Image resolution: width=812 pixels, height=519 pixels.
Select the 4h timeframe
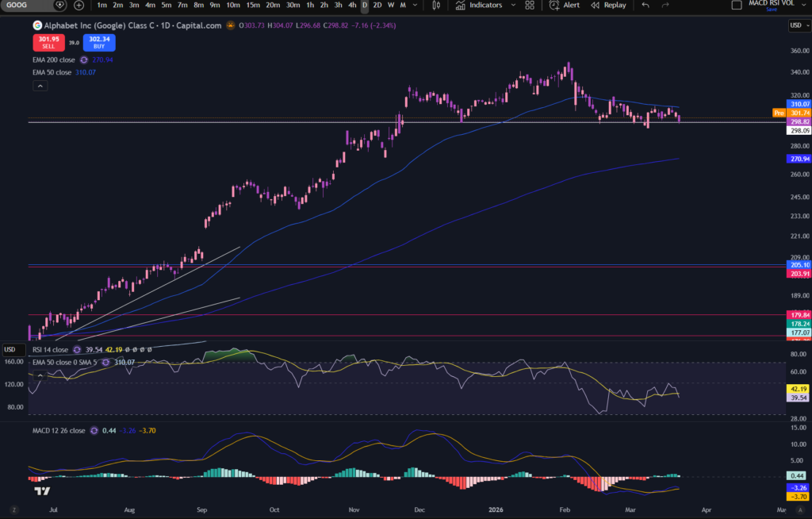tap(352, 6)
